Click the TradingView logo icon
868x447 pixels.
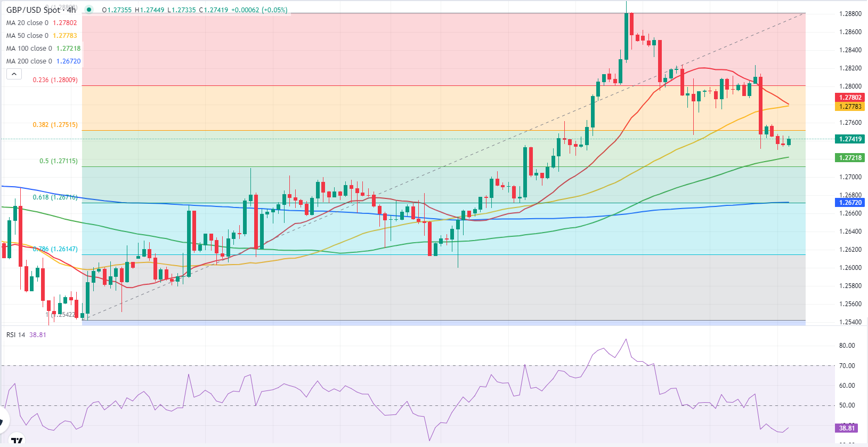(17, 441)
